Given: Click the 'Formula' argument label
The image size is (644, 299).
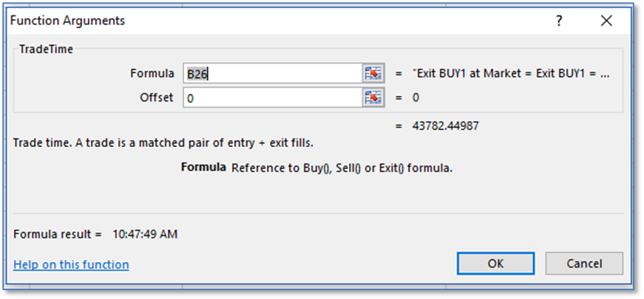Looking at the screenshot, I should pyautogui.click(x=152, y=74).
